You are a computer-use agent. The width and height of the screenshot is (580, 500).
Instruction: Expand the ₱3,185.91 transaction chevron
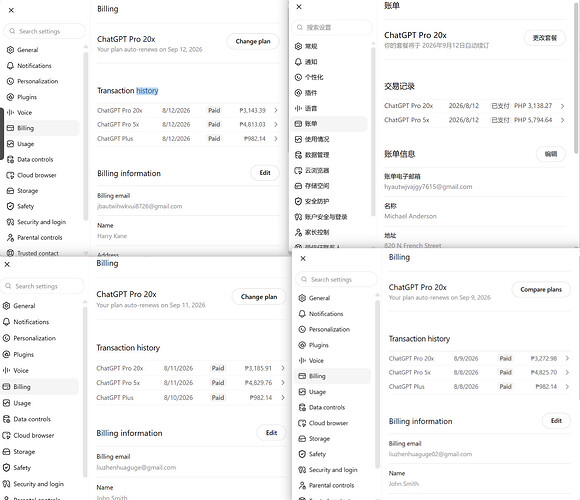(283, 368)
